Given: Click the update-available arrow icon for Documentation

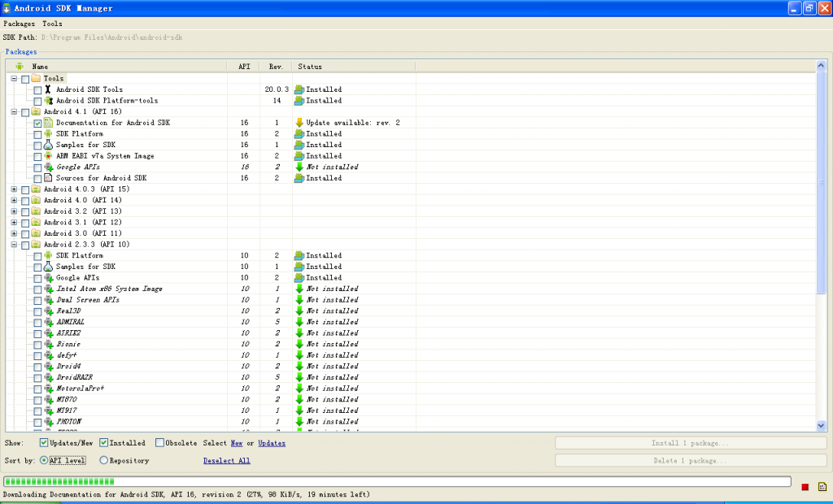Looking at the screenshot, I should point(299,123).
